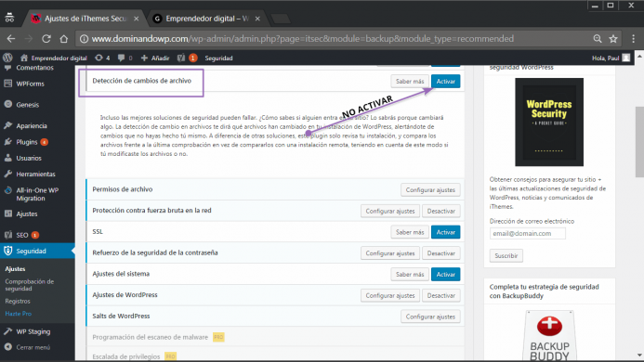
Task: Click the zoom magnifier icon in address bar
Action: click(598, 39)
